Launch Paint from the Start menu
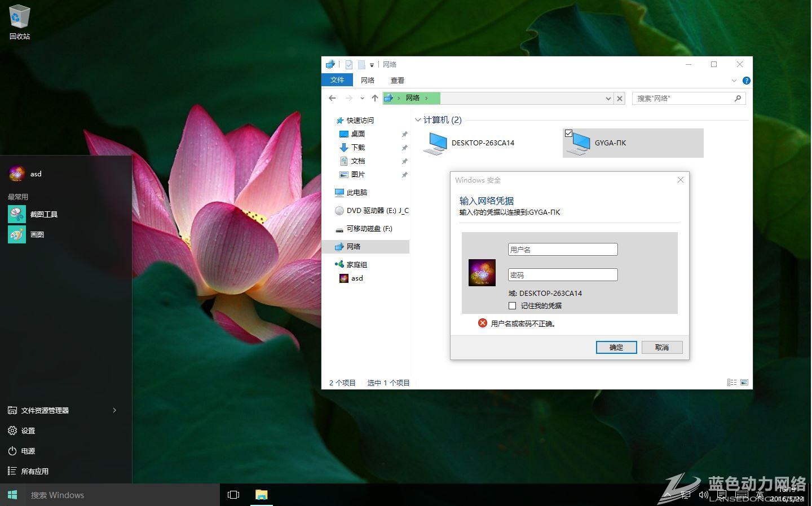Screen dimensions: 812x506 pyautogui.click(x=17, y=234)
